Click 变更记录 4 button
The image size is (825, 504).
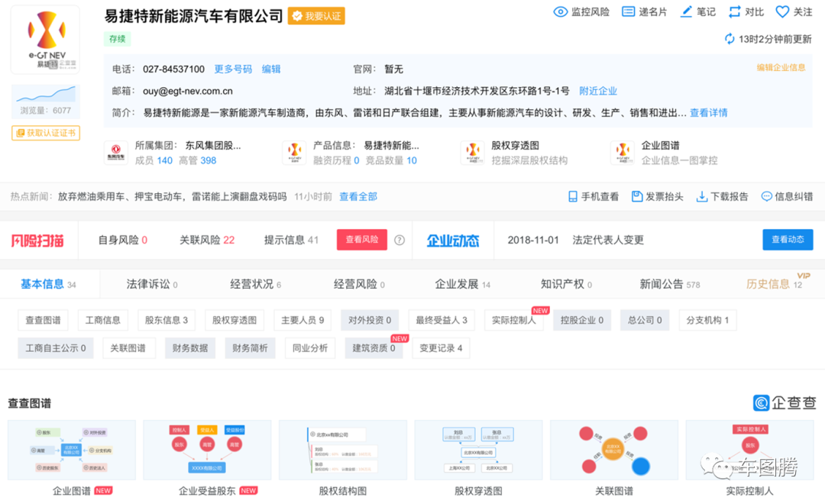coord(441,347)
